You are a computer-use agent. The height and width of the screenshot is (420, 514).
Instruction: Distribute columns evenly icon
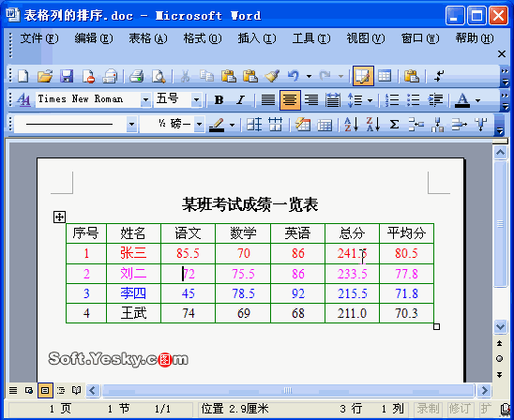tap(275, 125)
